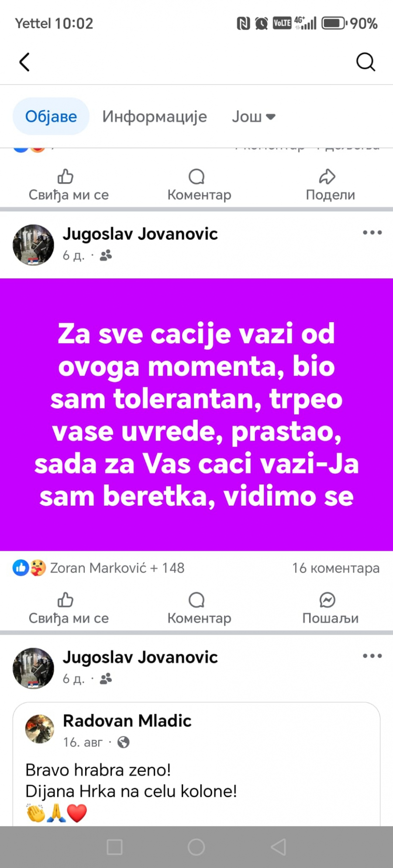
Task: View the 16 коментара link
Action: point(336,568)
